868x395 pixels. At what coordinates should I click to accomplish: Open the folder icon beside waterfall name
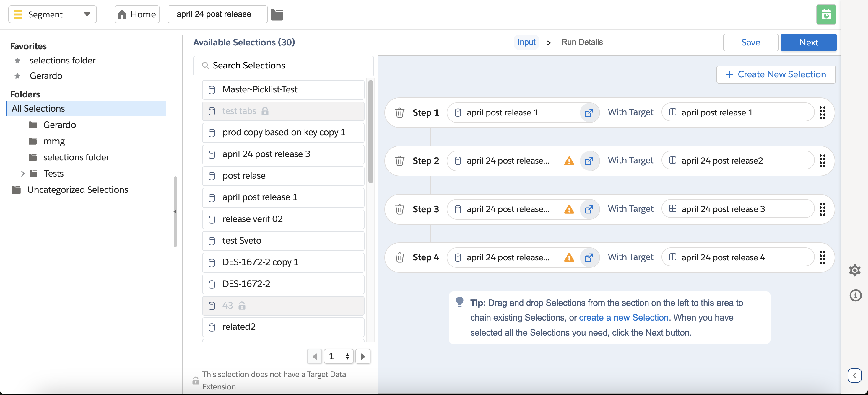277,14
